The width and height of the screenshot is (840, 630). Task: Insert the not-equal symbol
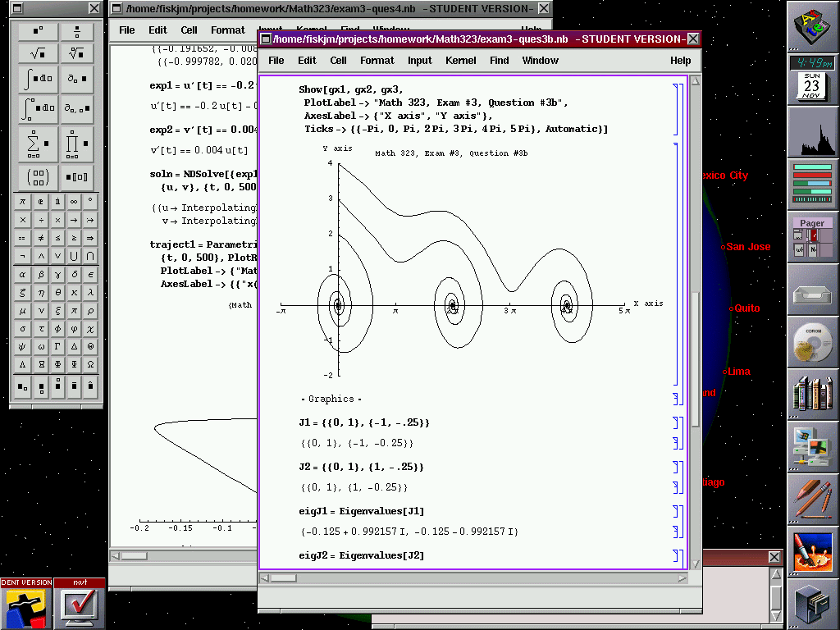click(x=39, y=238)
